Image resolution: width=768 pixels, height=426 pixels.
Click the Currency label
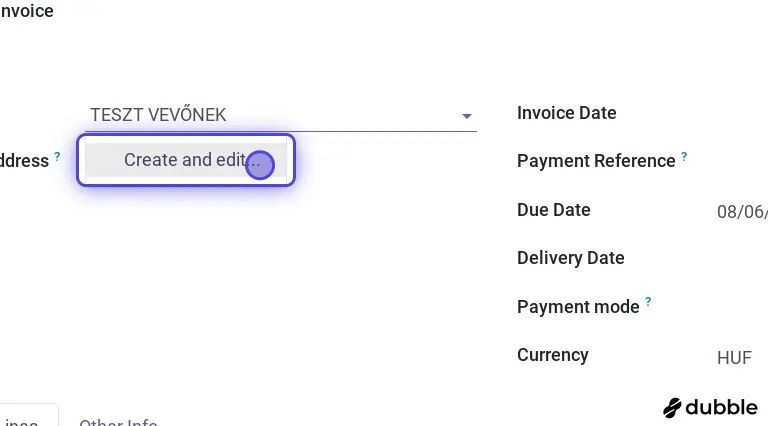coord(552,355)
